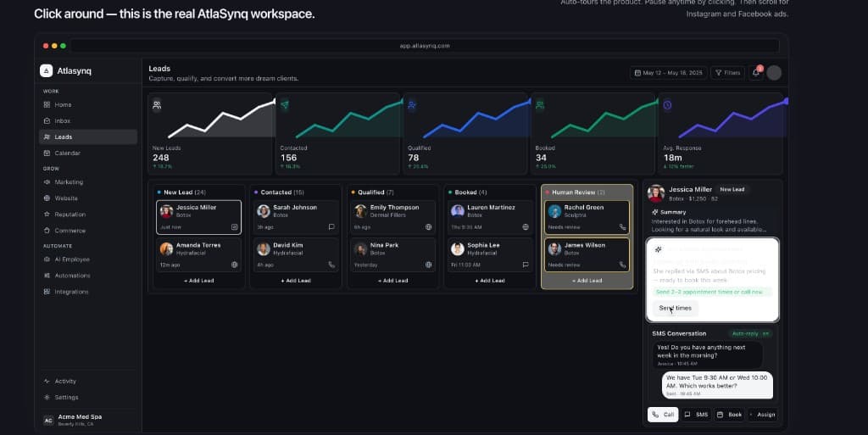This screenshot has height=435, width=868.
Task: Click the phone icon on David Kim card
Action: (331, 265)
